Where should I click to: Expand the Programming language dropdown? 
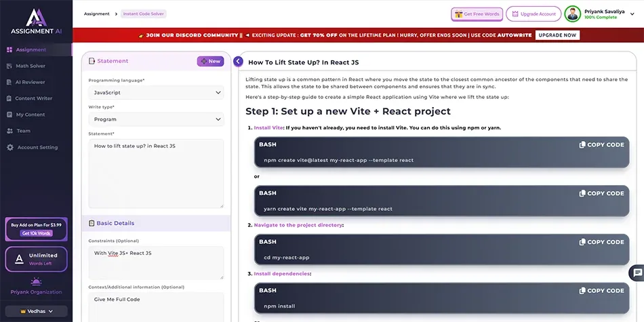pyautogui.click(x=155, y=92)
